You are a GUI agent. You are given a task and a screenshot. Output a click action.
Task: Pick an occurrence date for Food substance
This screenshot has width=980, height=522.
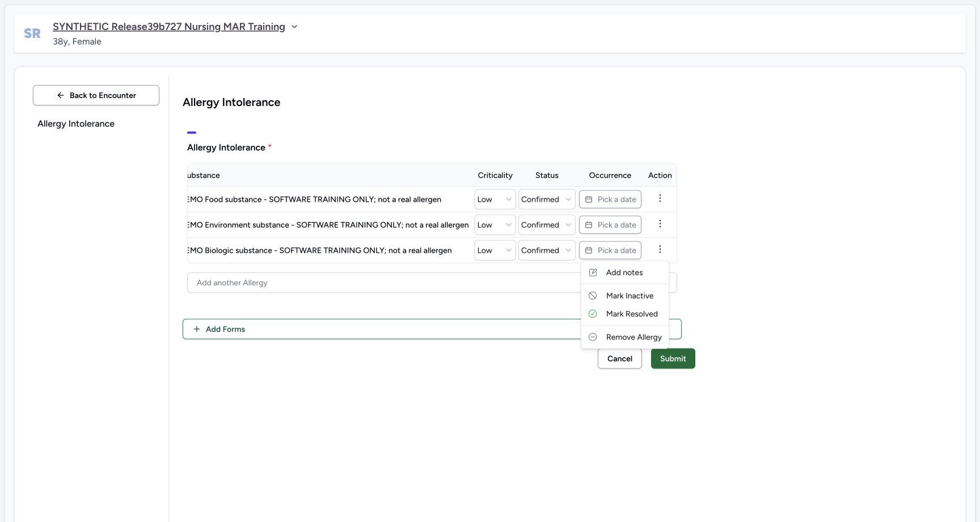[610, 200]
